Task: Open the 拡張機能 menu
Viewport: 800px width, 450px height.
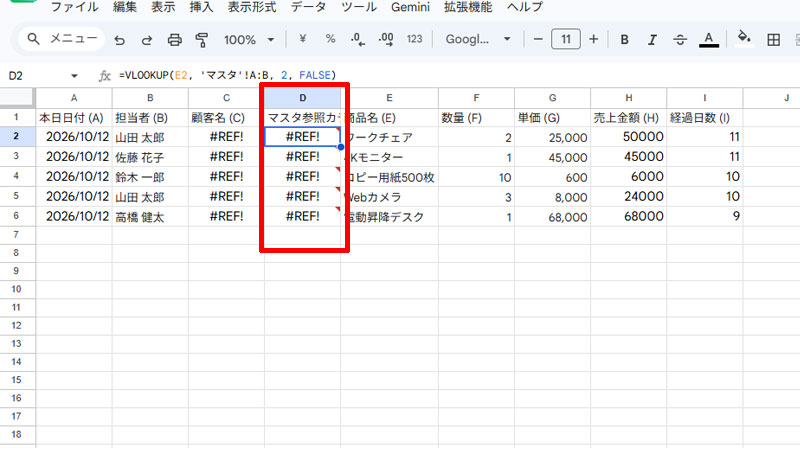Action: pyautogui.click(x=468, y=7)
